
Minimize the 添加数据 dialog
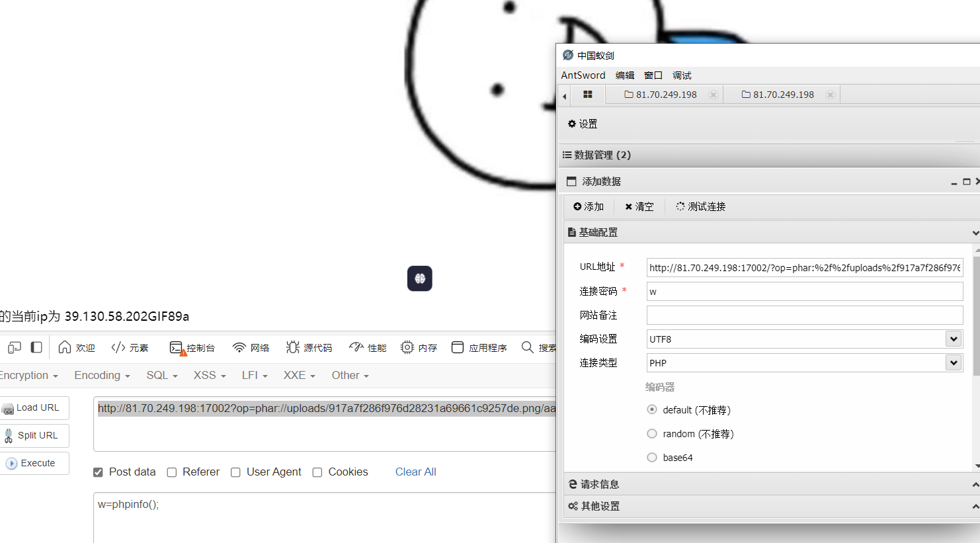click(954, 182)
